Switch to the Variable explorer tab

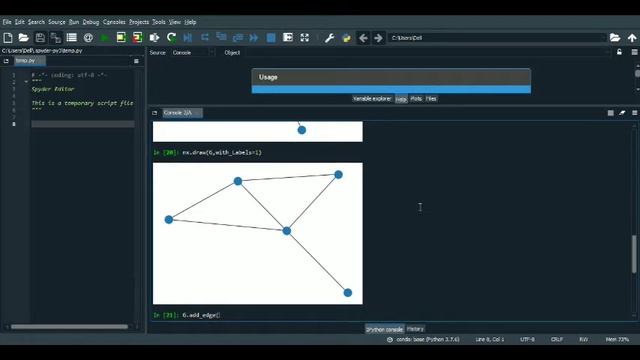coord(372,99)
